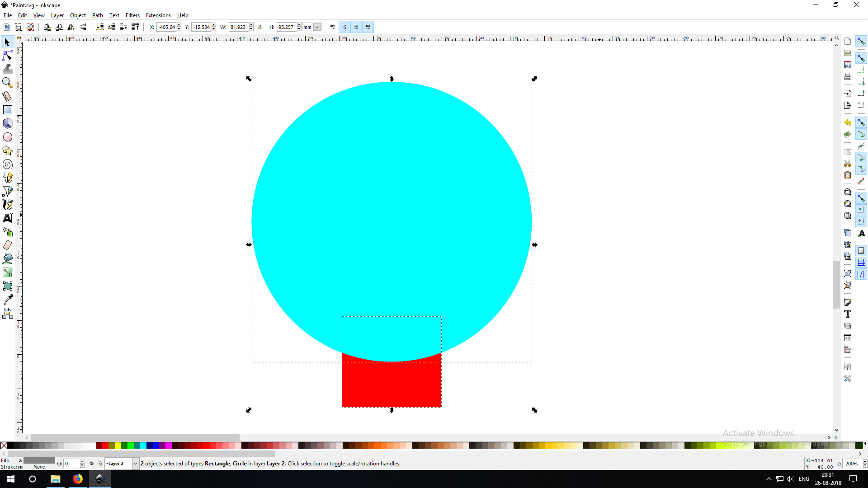Screen dimensions: 868x488
Task: Select the Color Dropper tool
Action: [x=7, y=300]
